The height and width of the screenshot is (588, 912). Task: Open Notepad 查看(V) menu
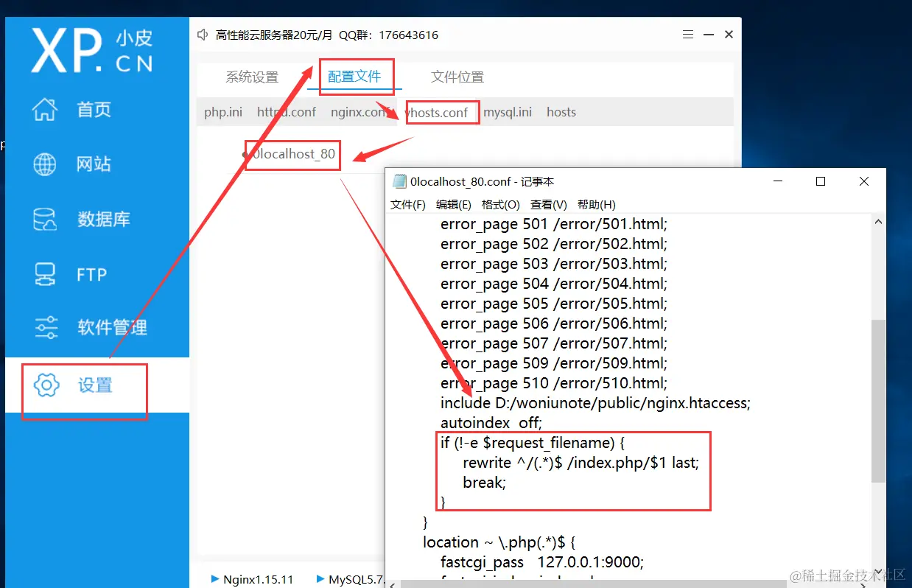[x=549, y=204]
